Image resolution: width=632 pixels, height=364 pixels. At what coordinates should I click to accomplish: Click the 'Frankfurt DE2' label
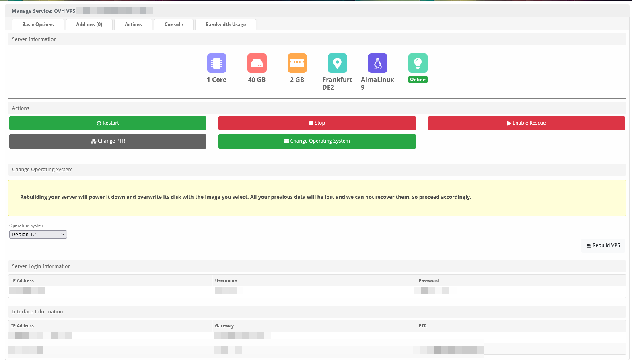pos(337,83)
